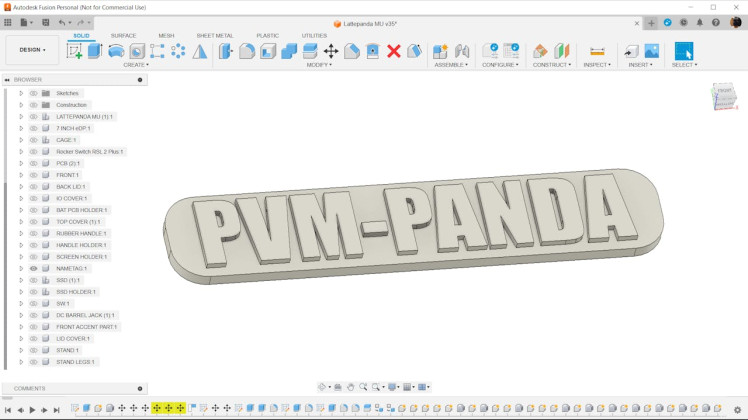Select the Measure tool
Viewport: 748px width, 420px height.
(597, 51)
